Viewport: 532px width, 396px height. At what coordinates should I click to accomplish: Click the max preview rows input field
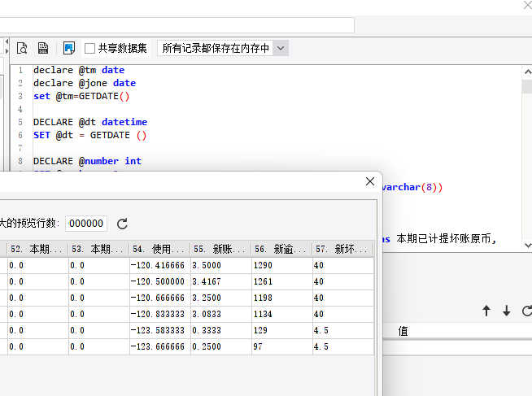pyautogui.click(x=86, y=224)
